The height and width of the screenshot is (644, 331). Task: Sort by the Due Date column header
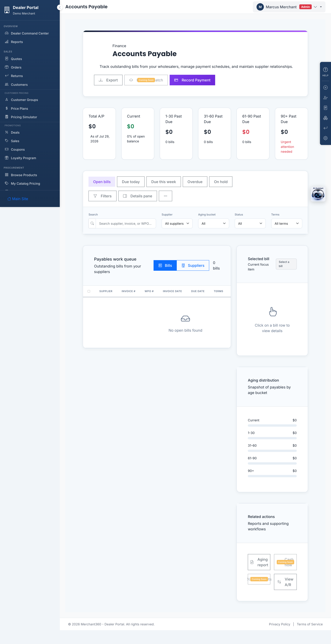pyautogui.click(x=198, y=291)
